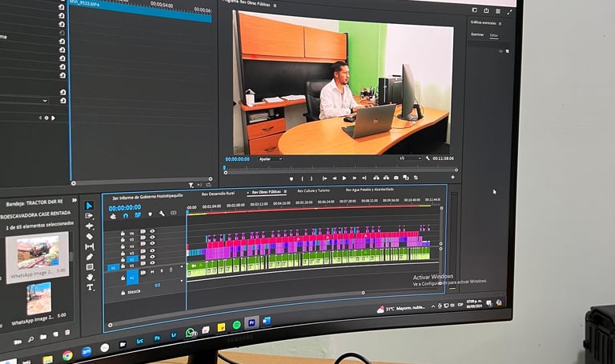
Task: Lock the V6 track
Action: tap(123, 234)
